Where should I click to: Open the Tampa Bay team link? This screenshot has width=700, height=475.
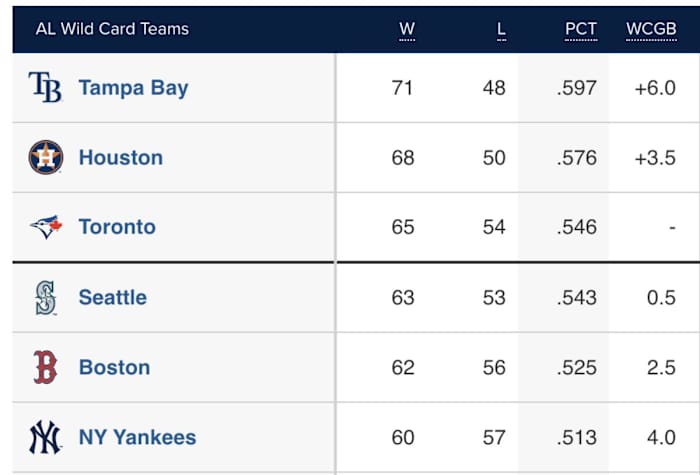(133, 88)
